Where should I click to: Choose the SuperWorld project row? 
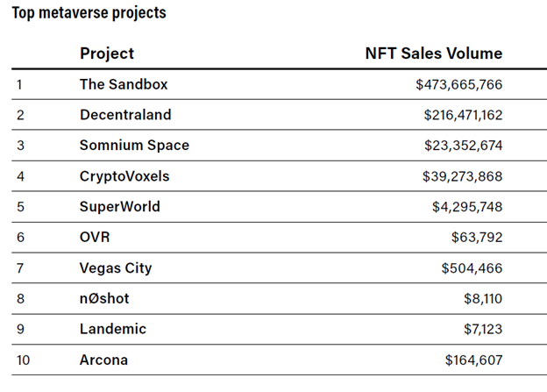pyautogui.click(x=120, y=207)
